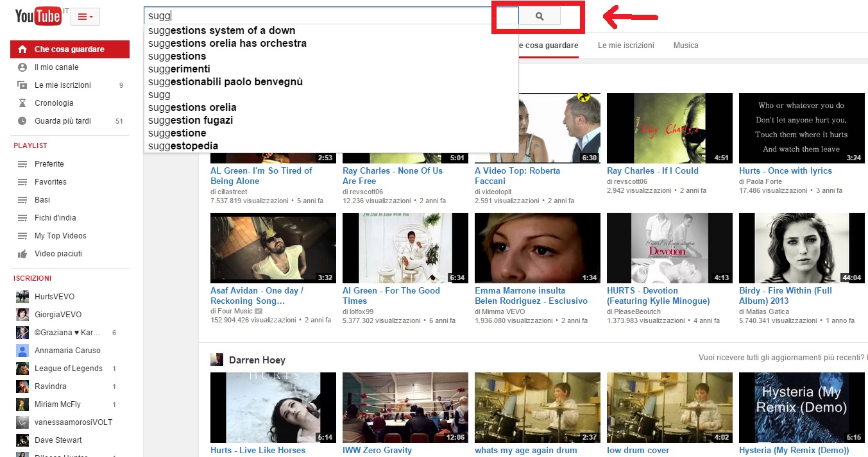Image resolution: width=868 pixels, height=457 pixels.
Task: Open 'whats my age again drum' video title
Action: [x=526, y=450]
